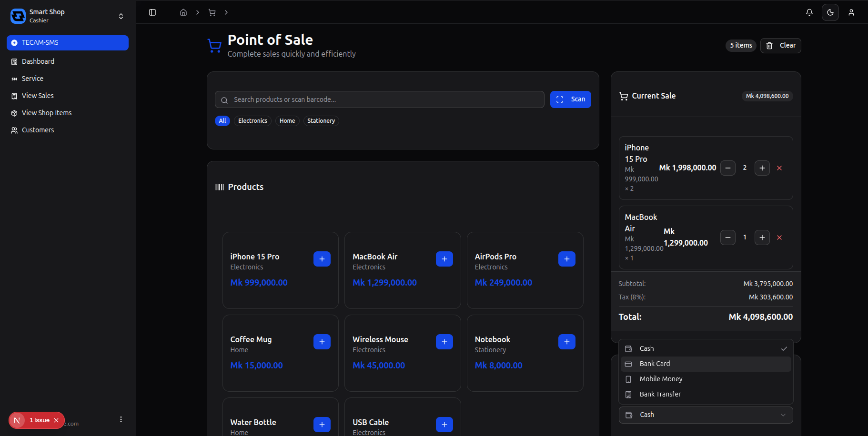
Task: Click the Products section heading
Action: (245, 187)
